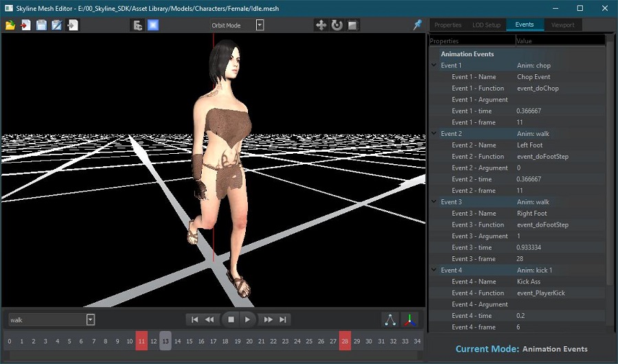Select the rotate tool icon
Screen dimensions: 618x364
click(336, 25)
